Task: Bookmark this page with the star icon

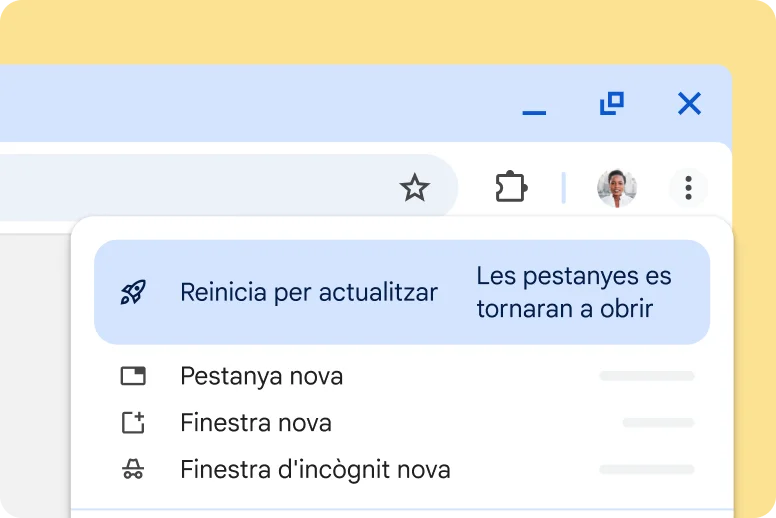Action: pos(414,187)
